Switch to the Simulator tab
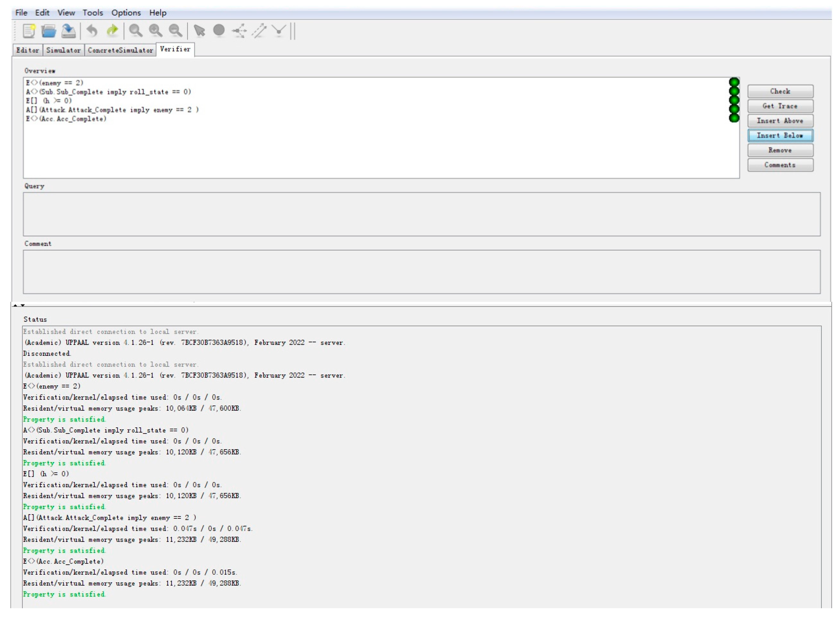The height and width of the screenshot is (619, 840). [63, 50]
